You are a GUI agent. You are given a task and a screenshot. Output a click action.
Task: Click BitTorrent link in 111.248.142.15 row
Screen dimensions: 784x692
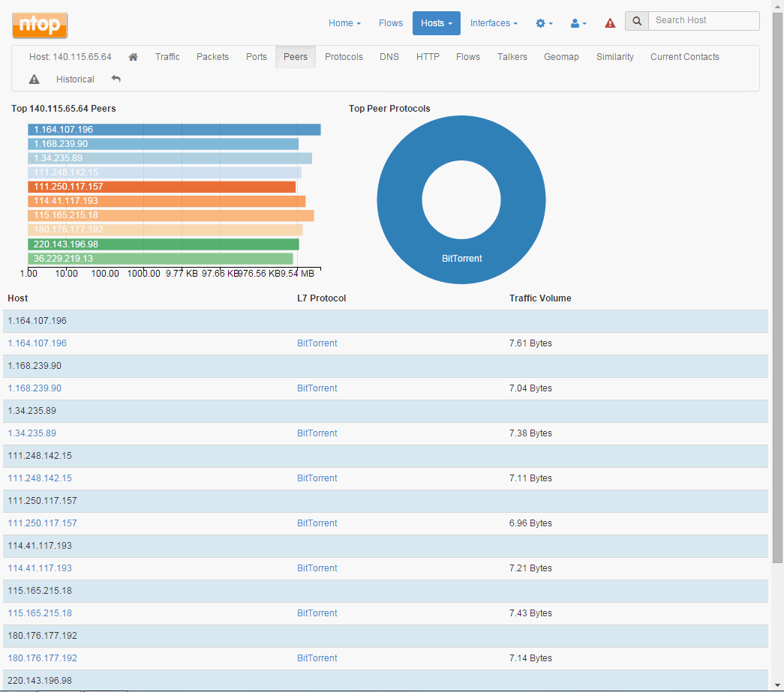[x=317, y=478]
